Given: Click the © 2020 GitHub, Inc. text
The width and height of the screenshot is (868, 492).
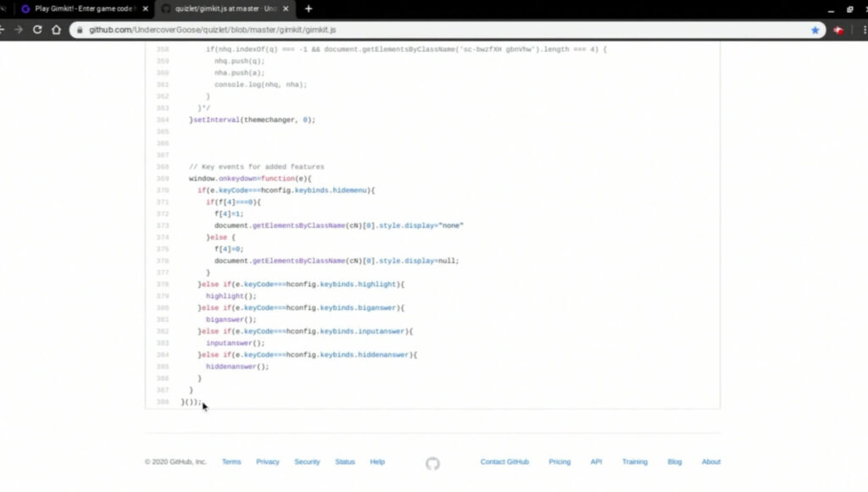Looking at the screenshot, I should [x=175, y=462].
